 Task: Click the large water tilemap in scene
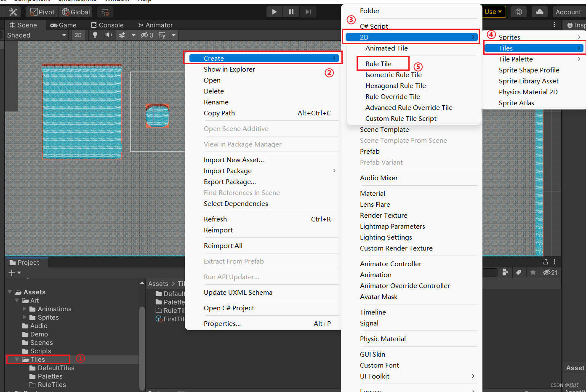click(82, 112)
